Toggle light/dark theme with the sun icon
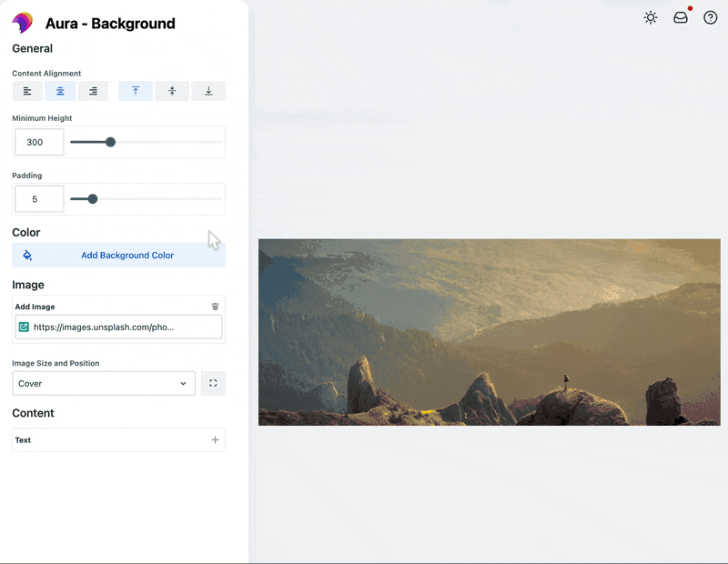Image resolution: width=728 pixels, height=564 pixels. coord(650,17)
